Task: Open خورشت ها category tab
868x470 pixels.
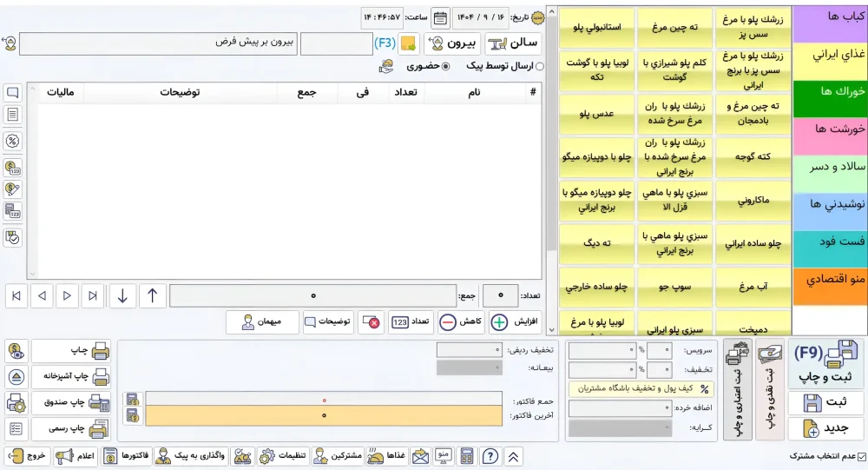Action: (831, 136)
